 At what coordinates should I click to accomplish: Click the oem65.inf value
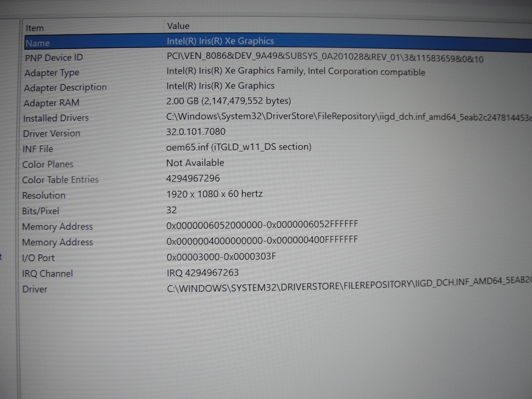click(x=239, y=147)
